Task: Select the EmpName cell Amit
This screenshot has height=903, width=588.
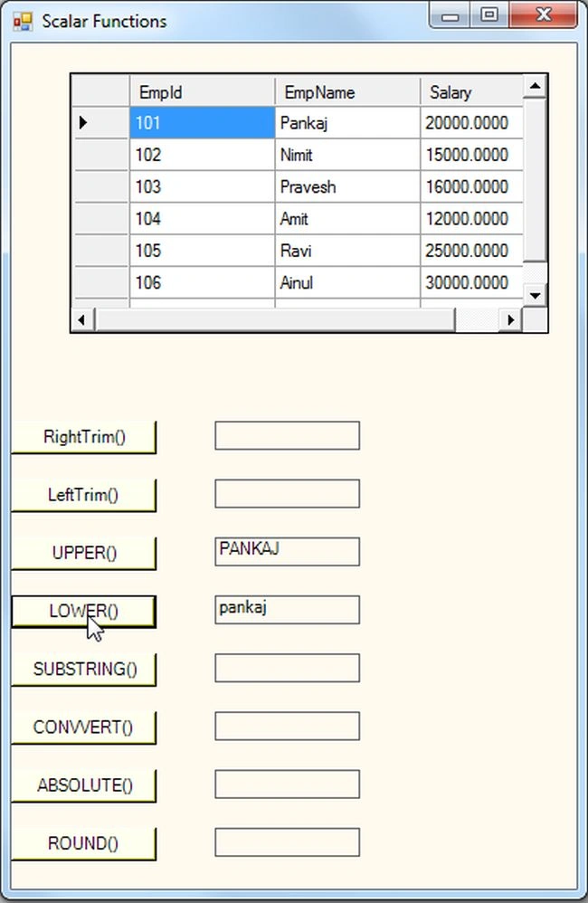Action: click(348, 219)
